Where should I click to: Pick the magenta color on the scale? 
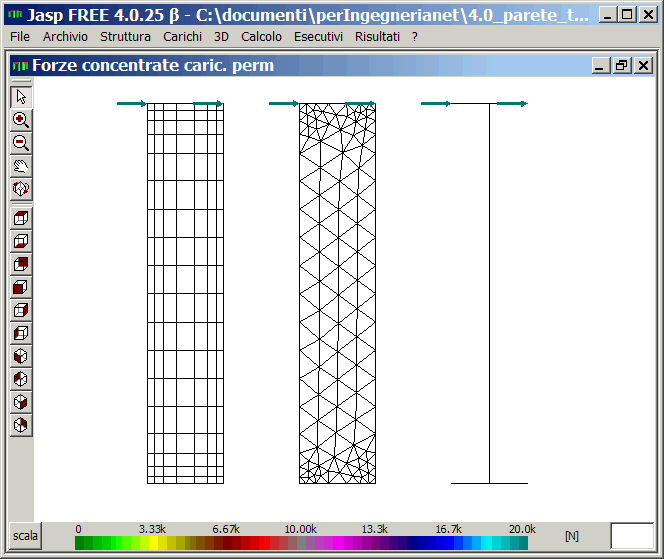338,543
